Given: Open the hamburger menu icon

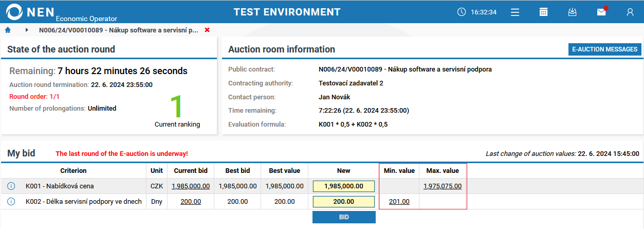Looking at the screenshot, I should coord(515,12).
